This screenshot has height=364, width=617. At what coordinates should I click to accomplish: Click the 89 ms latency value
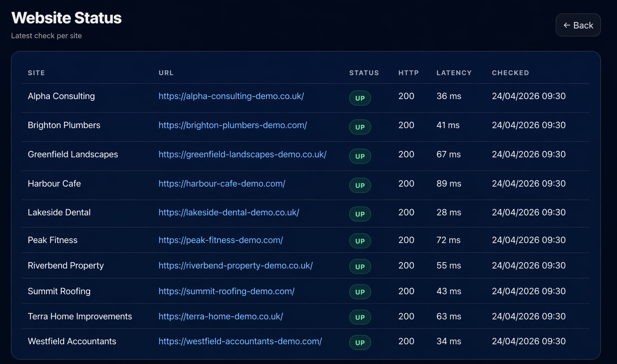(x=449, y=184)
